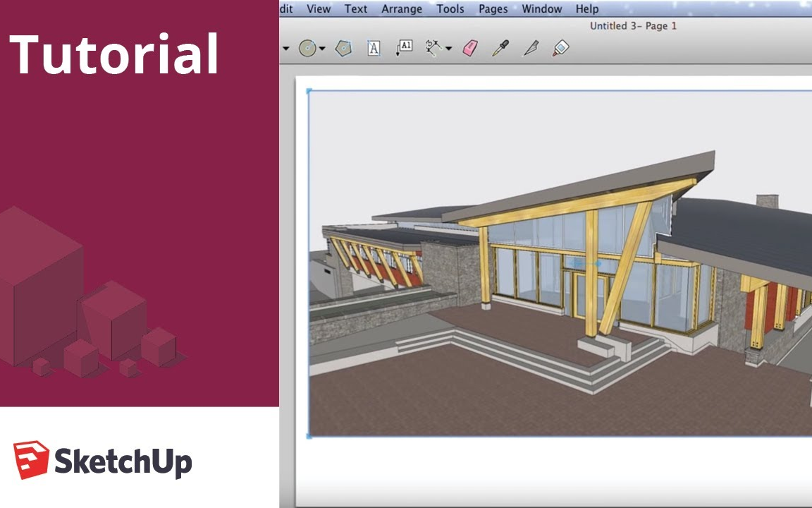Open the View menu

point(318,8)
